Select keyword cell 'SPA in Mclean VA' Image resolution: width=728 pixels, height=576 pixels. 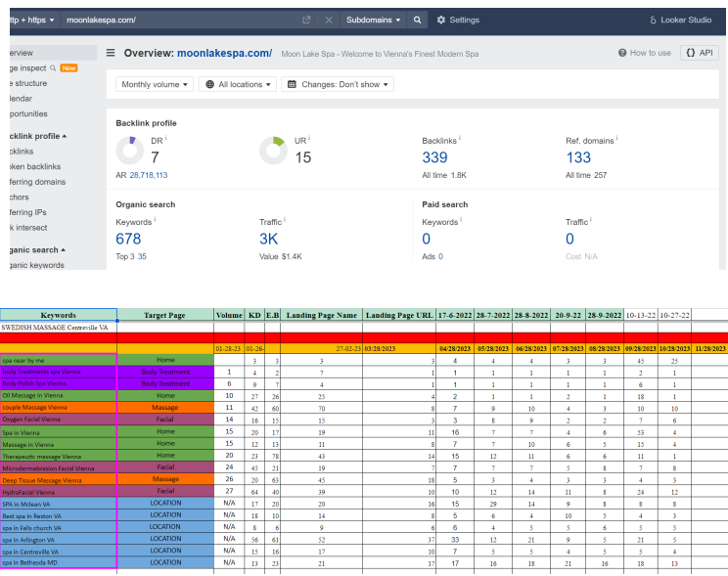(59, 504)
